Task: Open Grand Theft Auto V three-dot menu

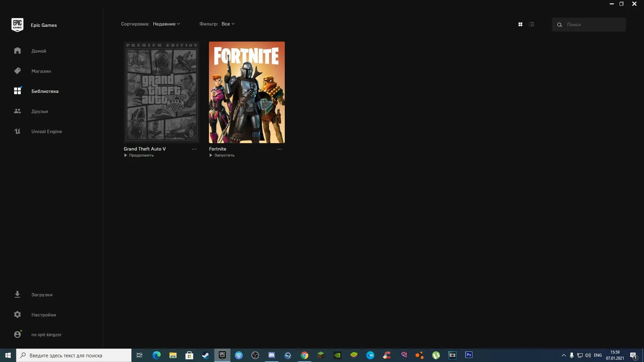Action: (194, 149)
